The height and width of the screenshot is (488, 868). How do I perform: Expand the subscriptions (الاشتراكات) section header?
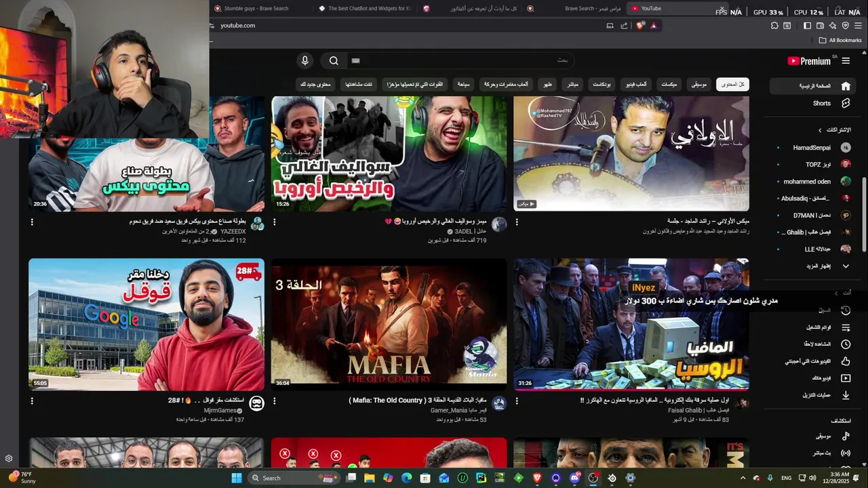coord(834,129)
